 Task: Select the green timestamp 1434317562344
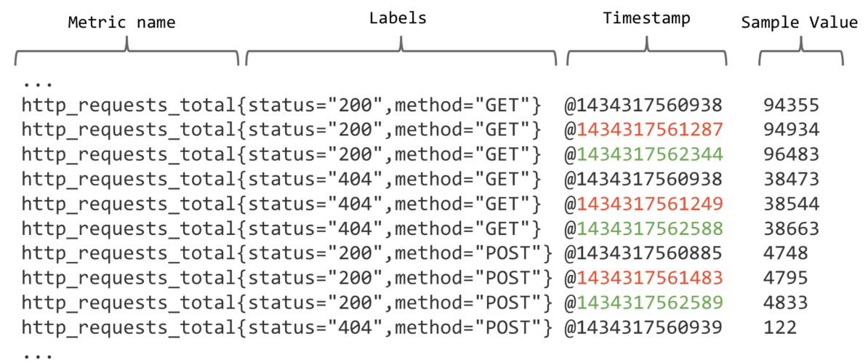pos(650,155)
